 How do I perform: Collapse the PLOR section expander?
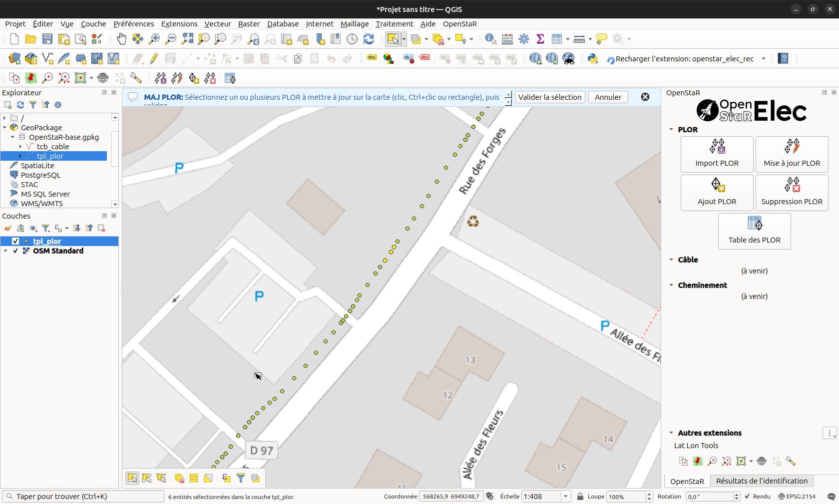coord(671,129)
